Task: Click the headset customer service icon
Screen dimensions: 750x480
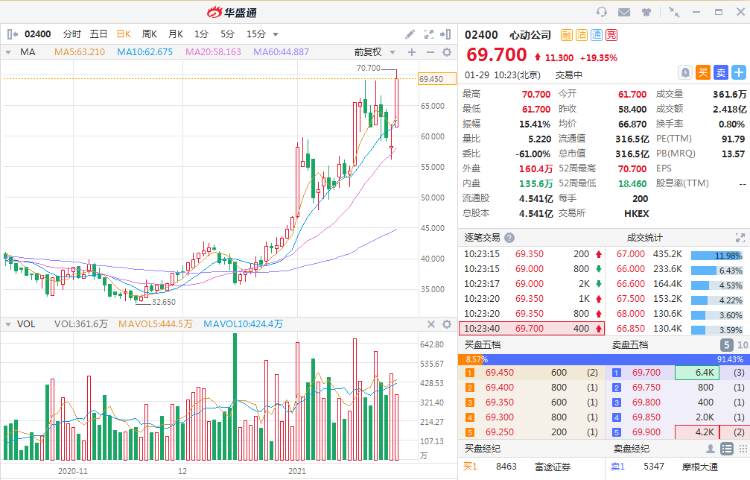Action: tap(601, 11)
